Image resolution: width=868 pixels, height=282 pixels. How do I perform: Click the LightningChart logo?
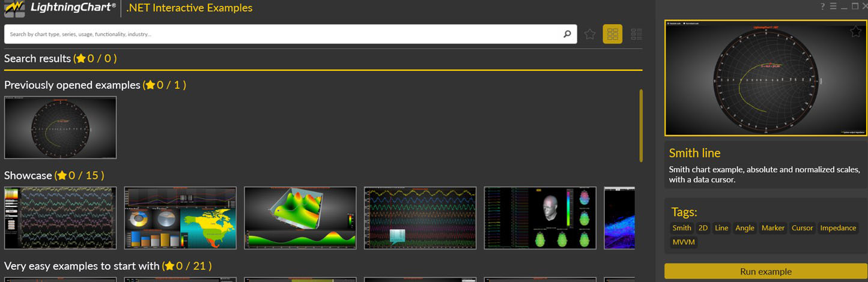click(60, 8)
